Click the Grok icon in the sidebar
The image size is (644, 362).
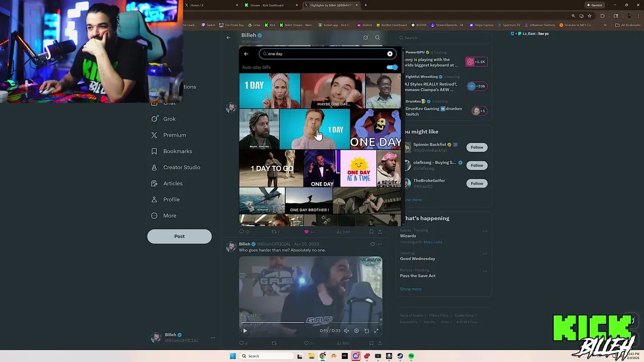tap(154, 119)
